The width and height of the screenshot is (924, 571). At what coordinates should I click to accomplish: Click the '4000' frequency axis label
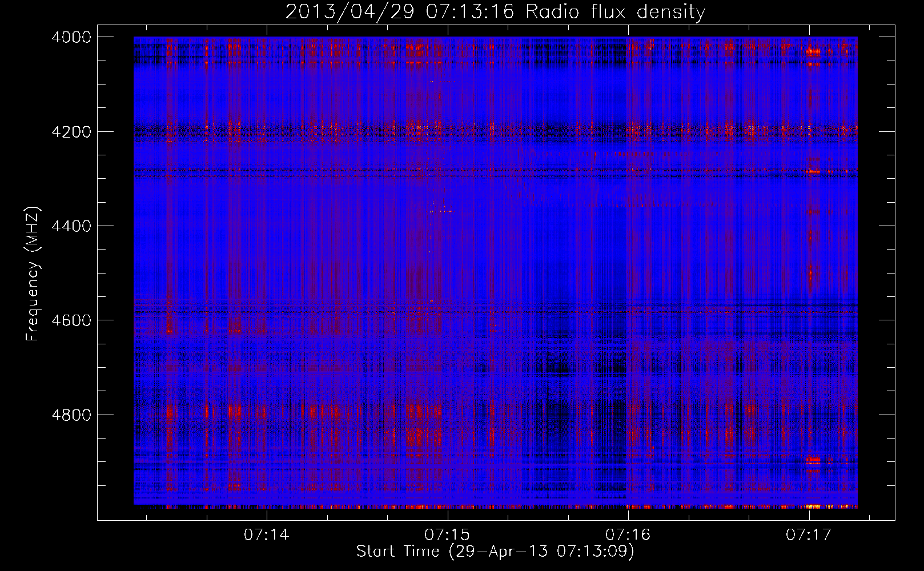coord(71,37)
